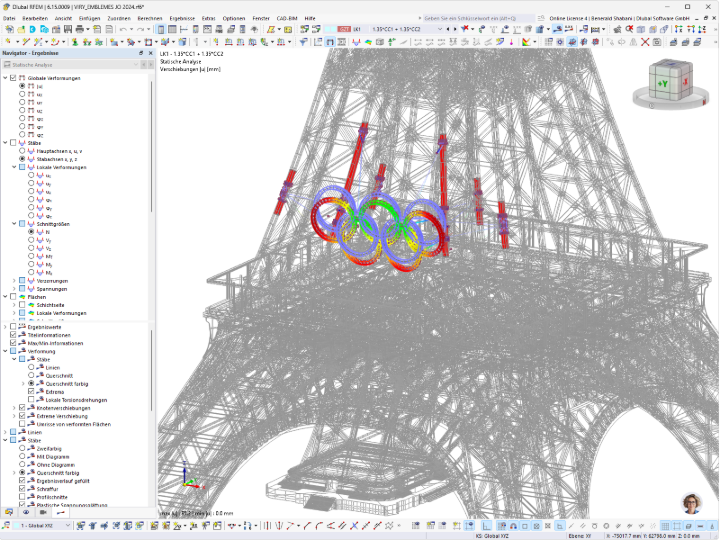
Task: Open the Hilfe menu
Action: pos(310,18)
